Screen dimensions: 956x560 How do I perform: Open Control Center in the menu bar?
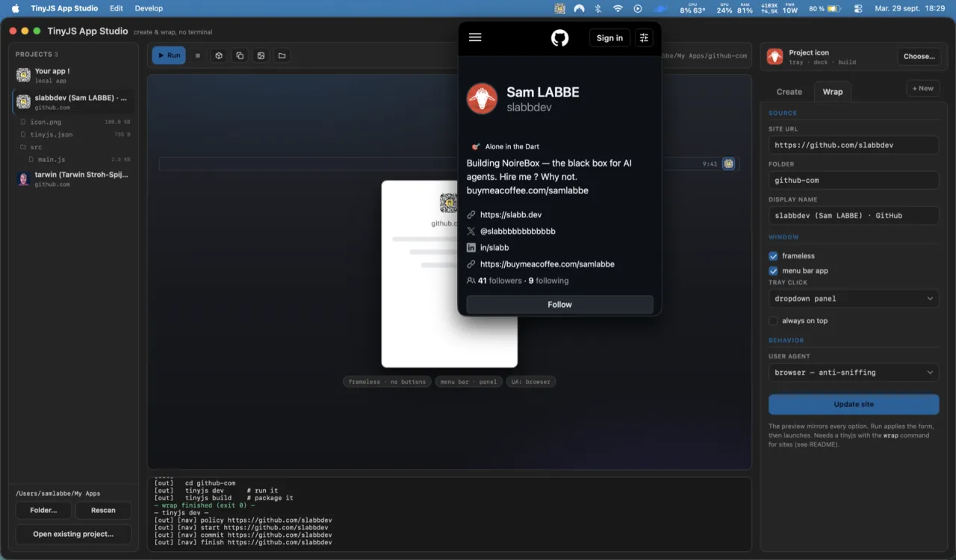point(858,9)
